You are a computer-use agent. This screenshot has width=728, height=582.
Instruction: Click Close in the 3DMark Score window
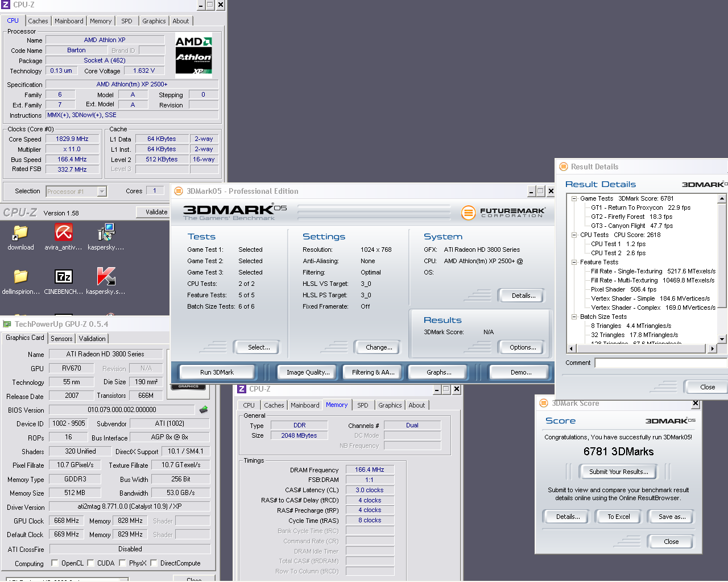(x=671, y=542)
